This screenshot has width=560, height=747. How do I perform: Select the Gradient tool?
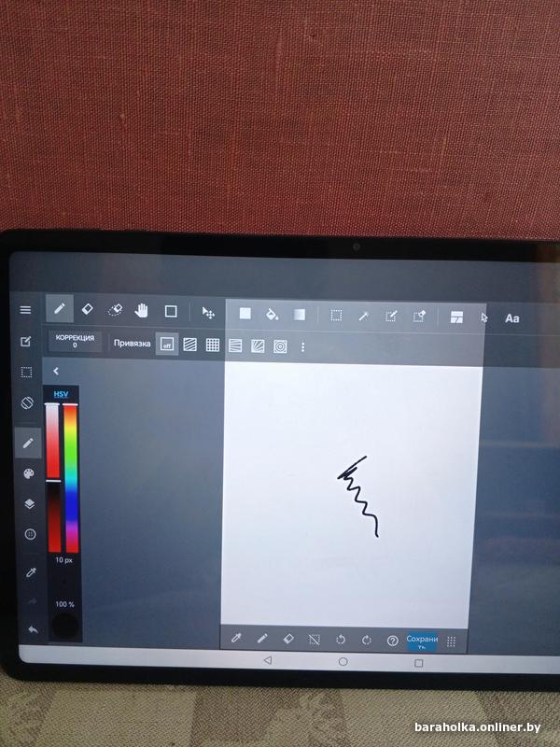299,315
